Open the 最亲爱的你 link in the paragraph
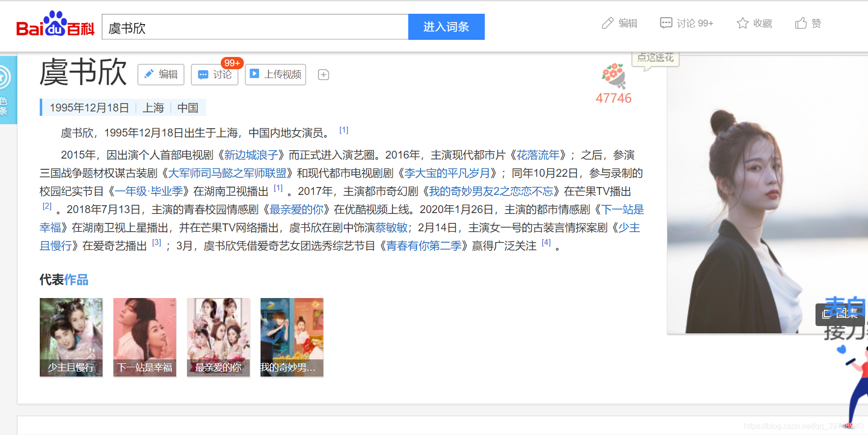Screen dimensions: 868x435 (296, 210)
